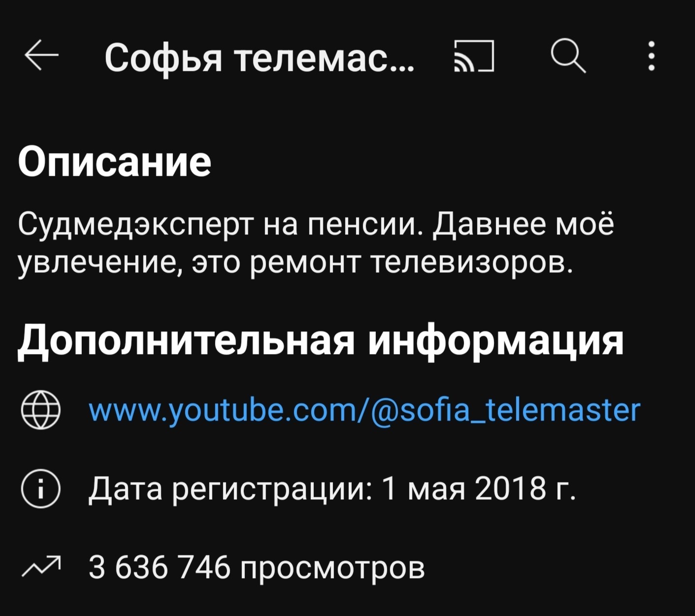Tap the 'Дата регистрации' label
695x616 pixels.
(x=231, y=489)
